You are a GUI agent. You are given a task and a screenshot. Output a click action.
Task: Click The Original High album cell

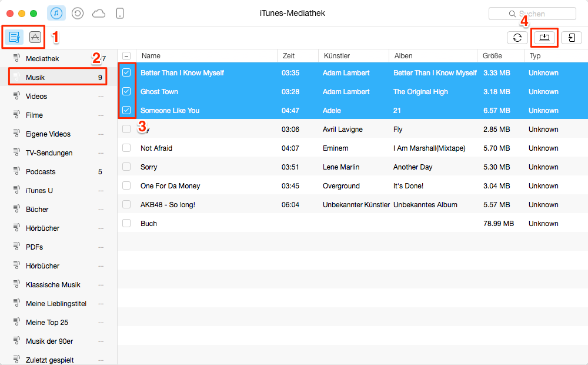pos(420,92)
